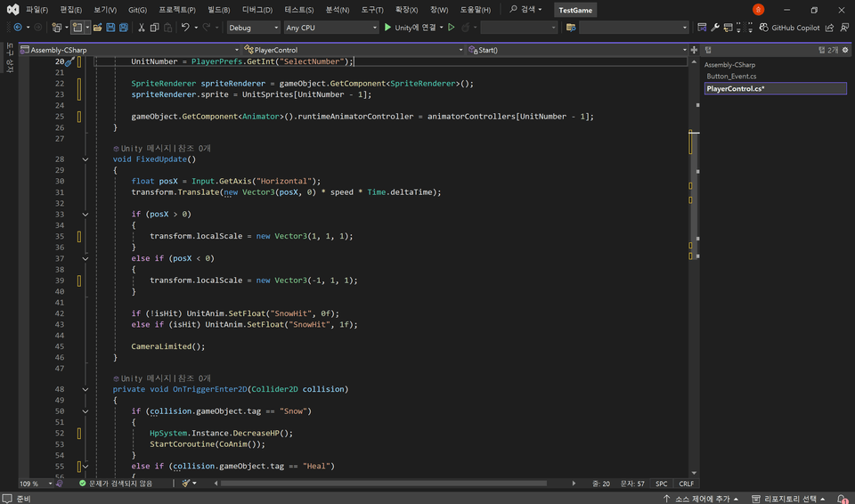This screenshot has width=855, height=504.
Task: Click the code cleanup broom icon
Action: 186,484
